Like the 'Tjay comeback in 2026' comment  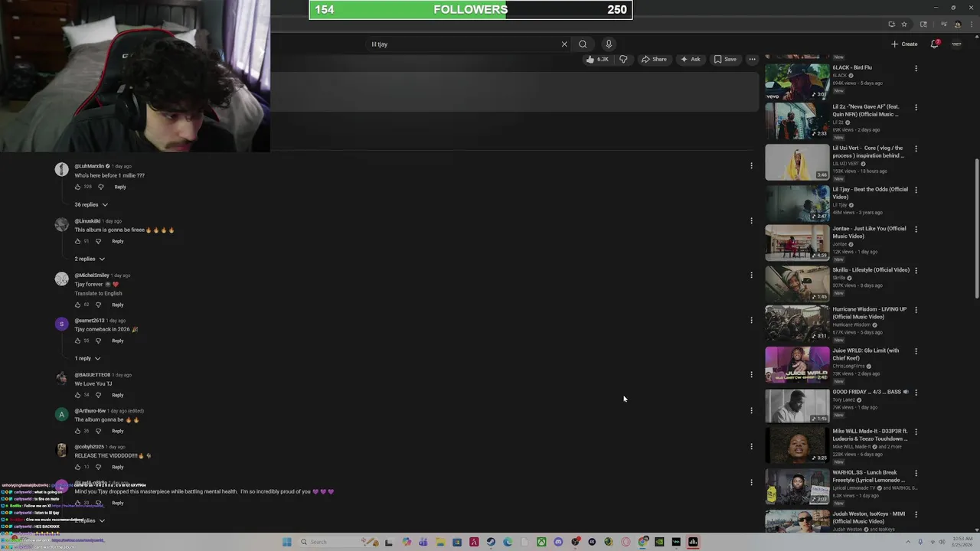[77, 341]
